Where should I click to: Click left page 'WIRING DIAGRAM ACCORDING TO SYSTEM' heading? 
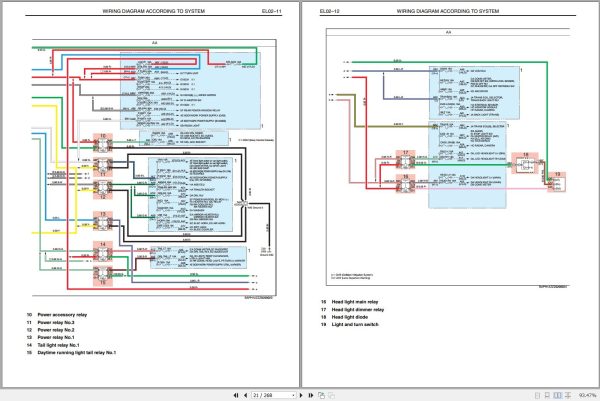click(x=153, y=11)
